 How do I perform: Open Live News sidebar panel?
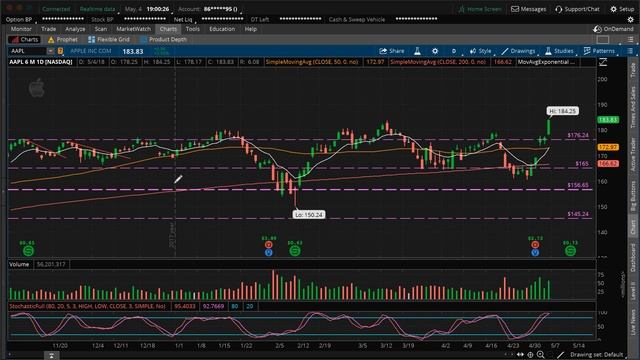click(x=633, y=322)
